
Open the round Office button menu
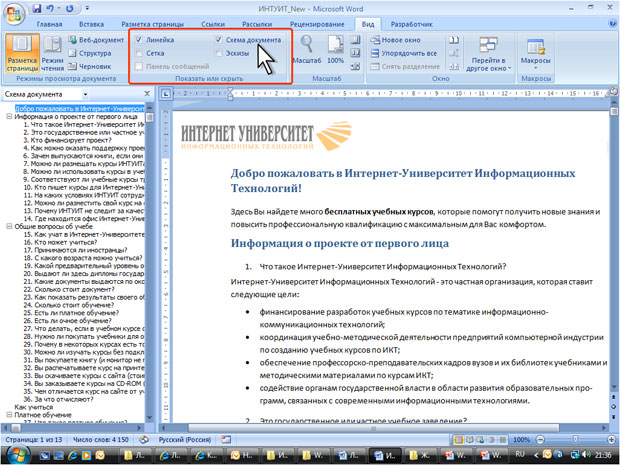pos(13,13)
